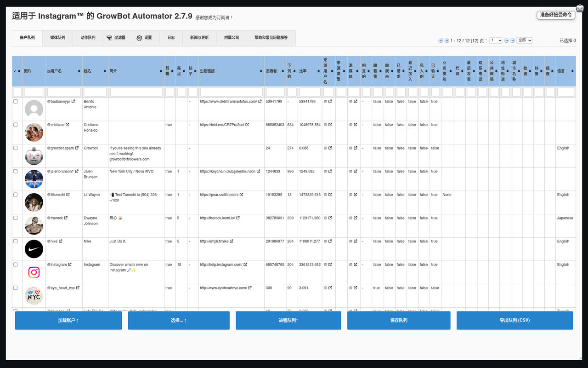Click the 保存队列 button

click(399, 320)
